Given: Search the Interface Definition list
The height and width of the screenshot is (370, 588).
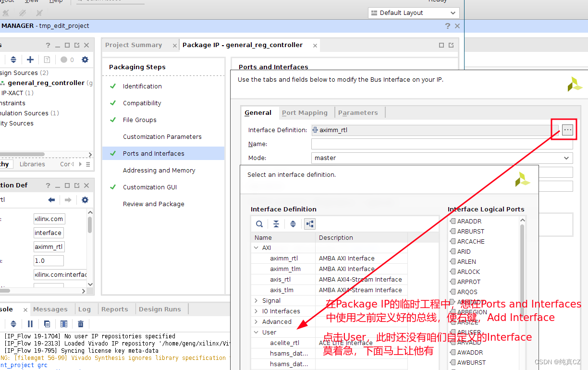Looking at the screenshot, I should click(259, 224).
